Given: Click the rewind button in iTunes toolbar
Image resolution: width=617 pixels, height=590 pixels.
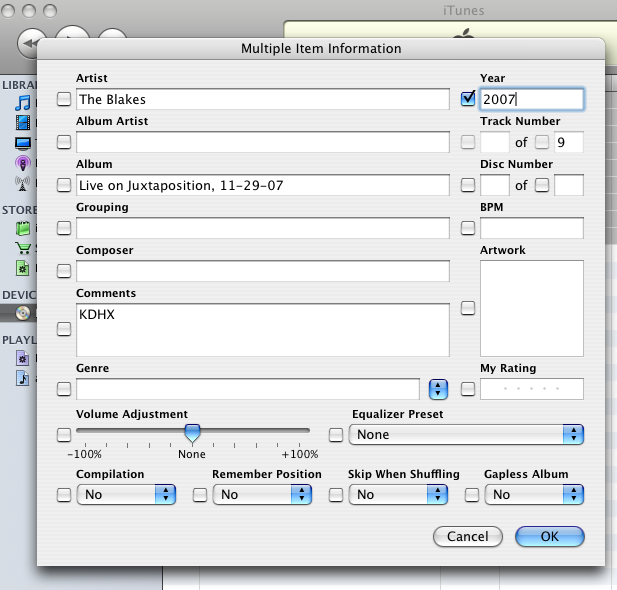Looking at the screenshot, I should tap(31, 43).
